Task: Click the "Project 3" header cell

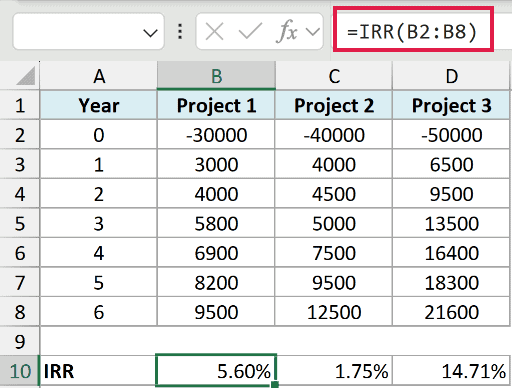Action: 452,105
